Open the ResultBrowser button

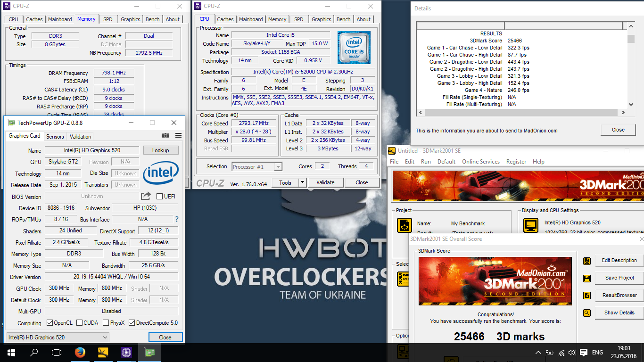(x=619, y=295)
